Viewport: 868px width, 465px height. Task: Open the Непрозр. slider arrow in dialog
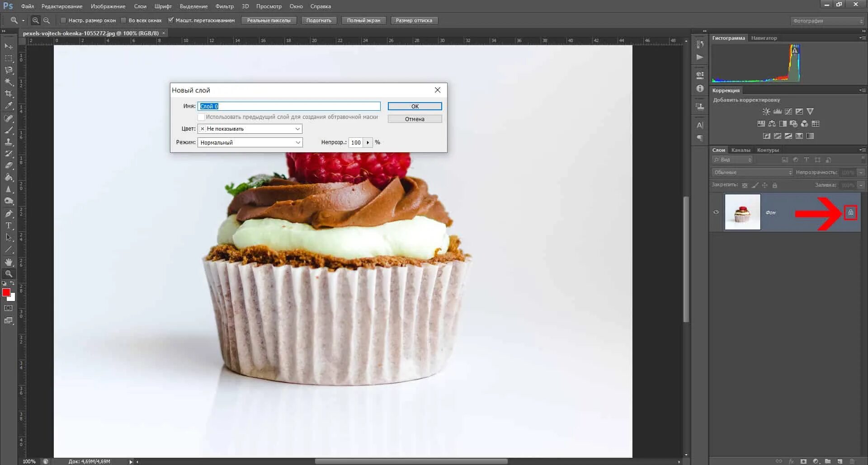pyautogui.click(x=368, y=142)
